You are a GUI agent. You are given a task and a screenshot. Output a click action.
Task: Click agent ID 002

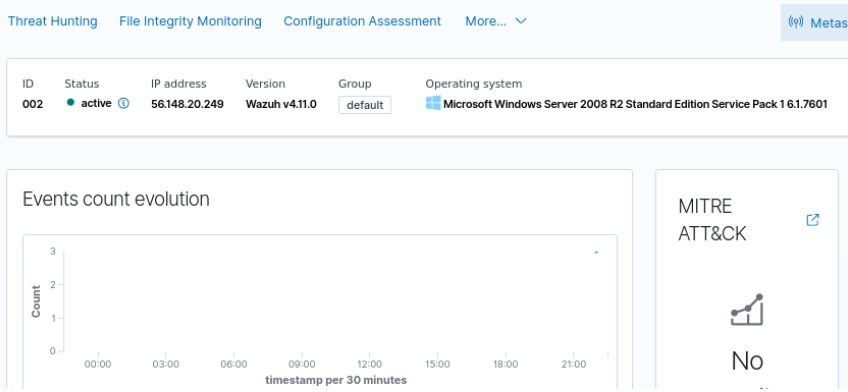point(32,104)
